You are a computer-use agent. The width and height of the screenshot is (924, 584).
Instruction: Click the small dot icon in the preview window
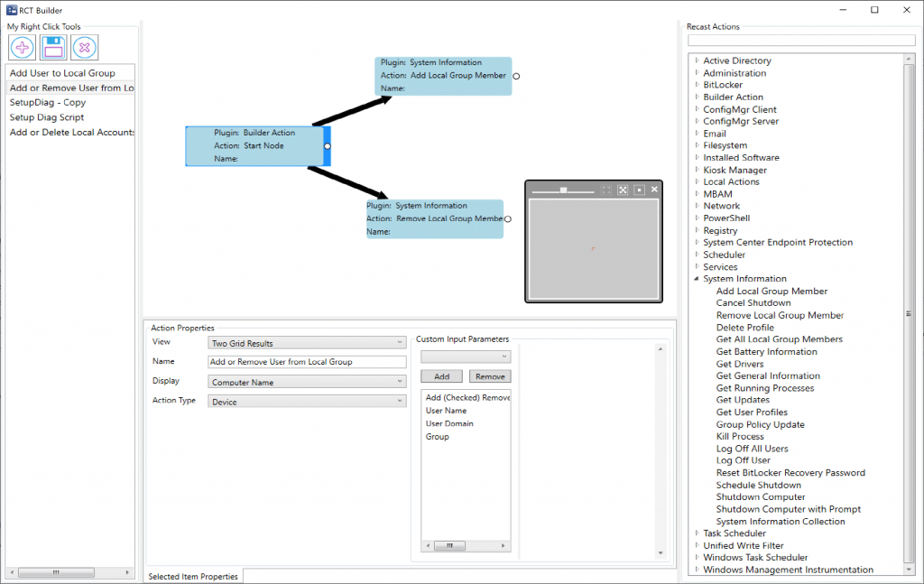point(639,190)
